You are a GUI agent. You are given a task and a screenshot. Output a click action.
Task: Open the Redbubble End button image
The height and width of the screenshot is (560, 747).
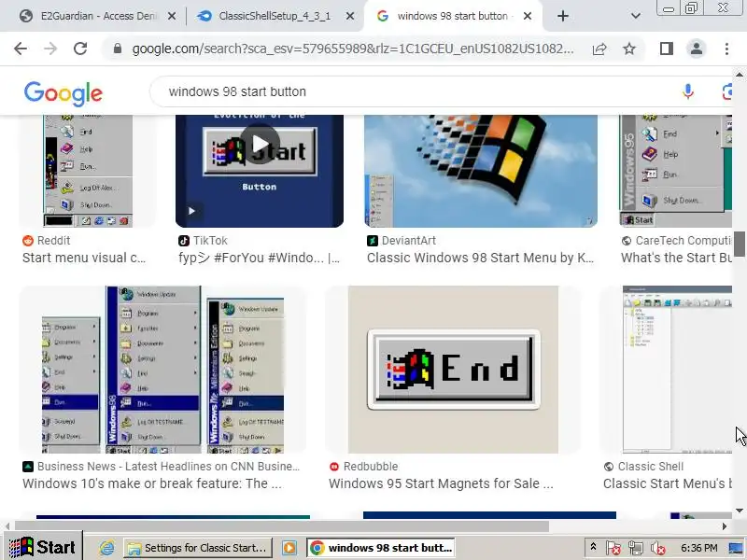pos(453,370)
